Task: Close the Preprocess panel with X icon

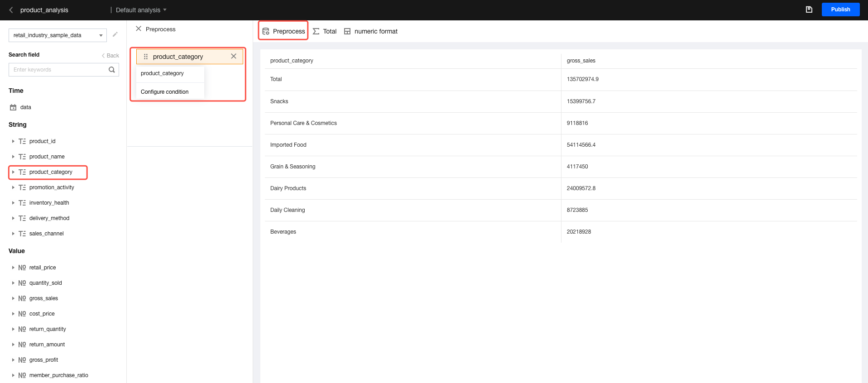Action: coord(139,29)
